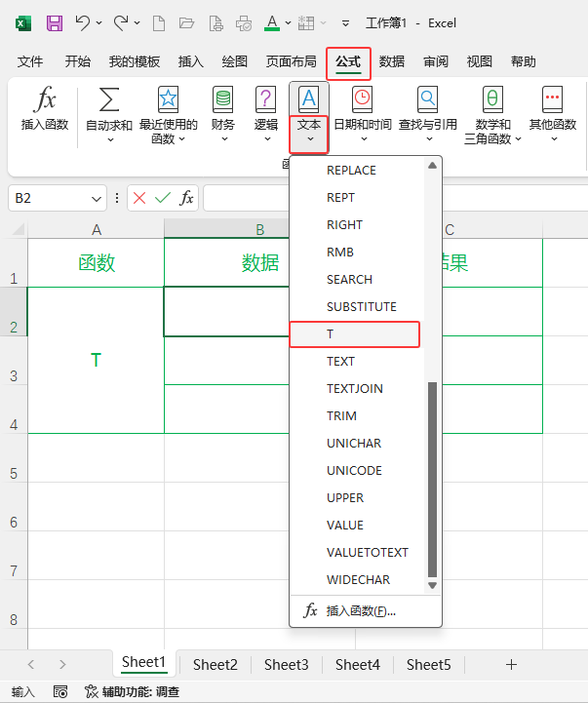Open the Financial functions icon
This screenshot has height=703, width=588.
pyautogui.click(x=223, y=99)
